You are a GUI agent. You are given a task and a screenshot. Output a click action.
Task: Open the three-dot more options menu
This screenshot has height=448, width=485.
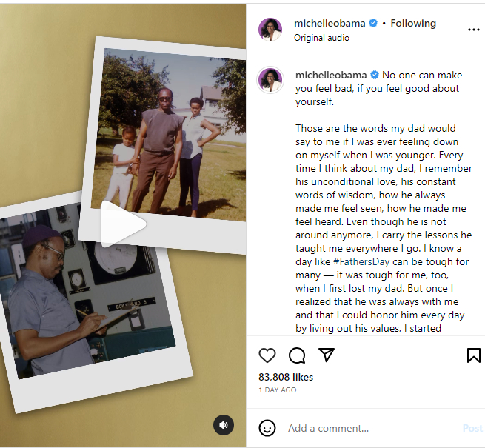(x=474, y=30)
